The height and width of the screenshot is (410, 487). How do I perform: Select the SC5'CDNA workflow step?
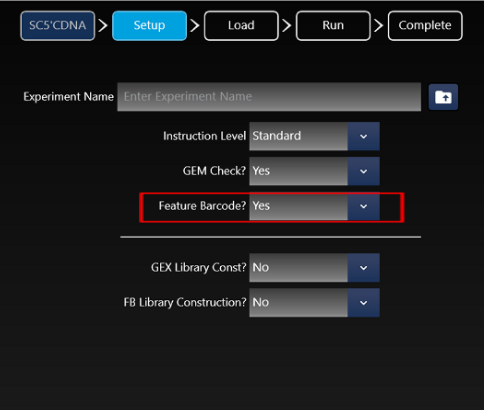point(58,26)
